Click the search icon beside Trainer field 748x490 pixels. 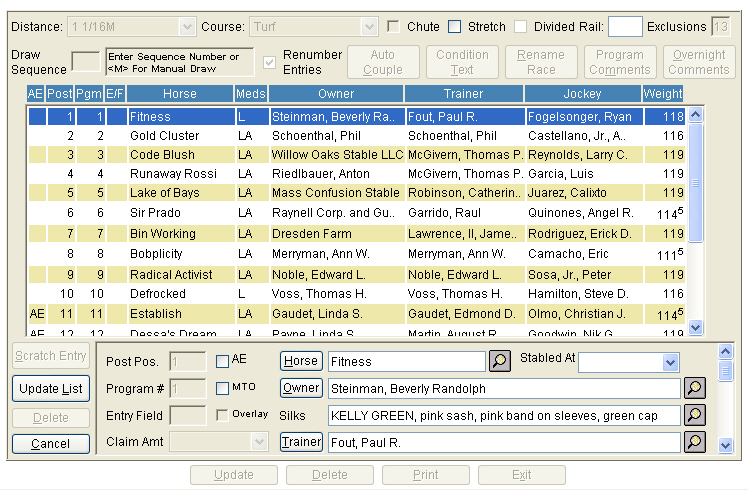point(694,442)
